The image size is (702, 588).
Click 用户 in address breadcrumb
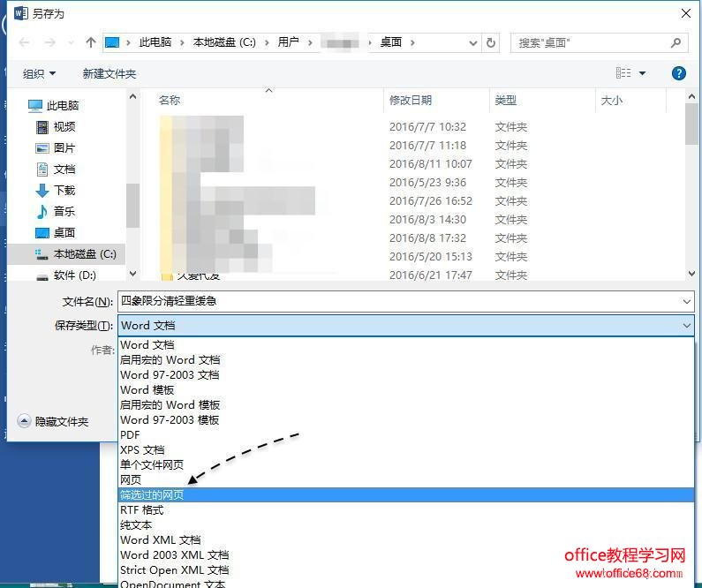tap(289, 42)
